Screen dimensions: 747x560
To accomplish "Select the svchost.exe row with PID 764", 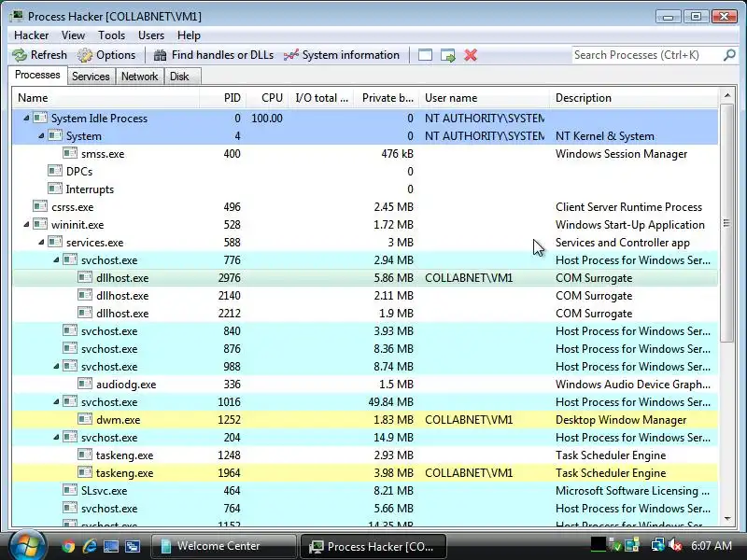I will click(365, 509).
